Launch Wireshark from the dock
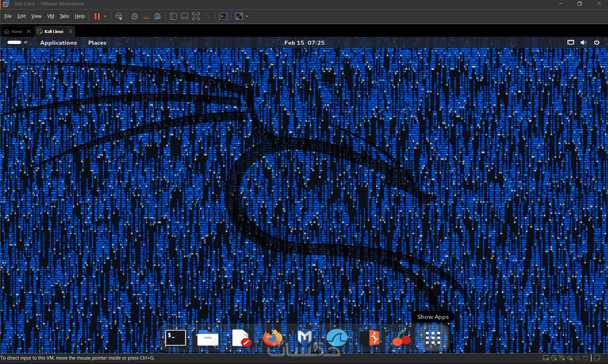The width and height of the screenshot is (608, 364). [337, 338]
